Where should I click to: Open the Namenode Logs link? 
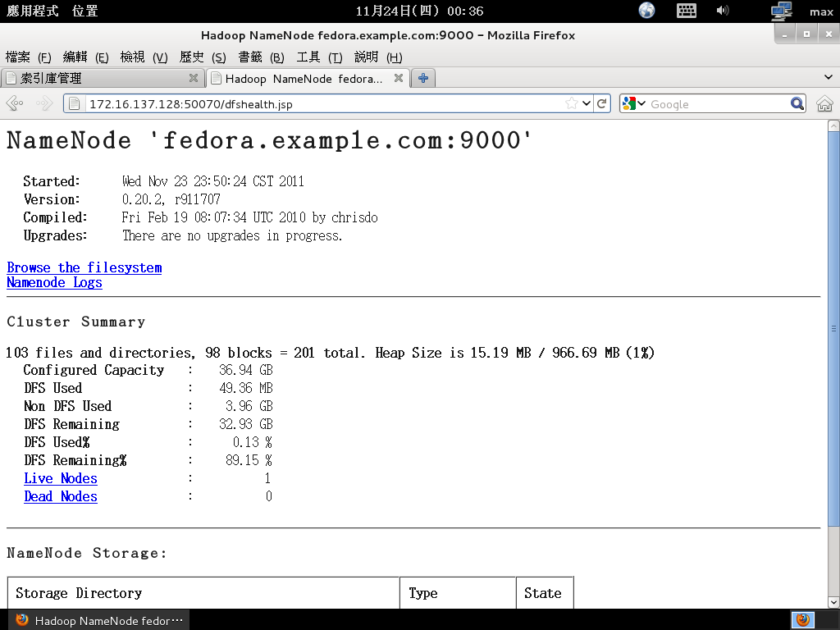tap(54, 282)
